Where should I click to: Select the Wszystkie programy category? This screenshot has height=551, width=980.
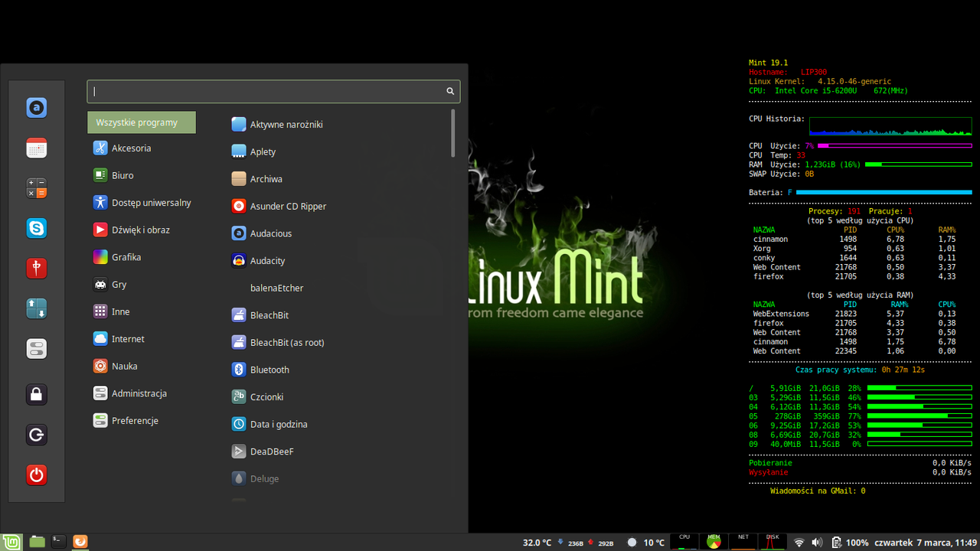coord(142,122)
